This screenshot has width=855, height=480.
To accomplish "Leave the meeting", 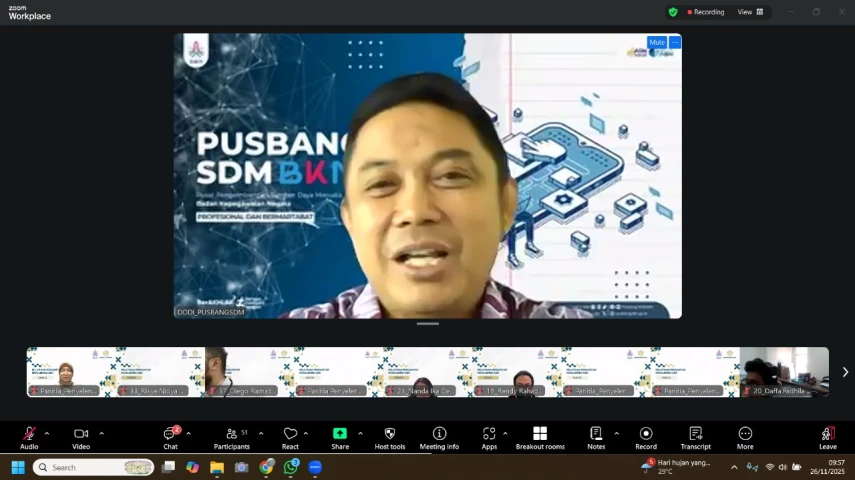I will click(828, 438).
